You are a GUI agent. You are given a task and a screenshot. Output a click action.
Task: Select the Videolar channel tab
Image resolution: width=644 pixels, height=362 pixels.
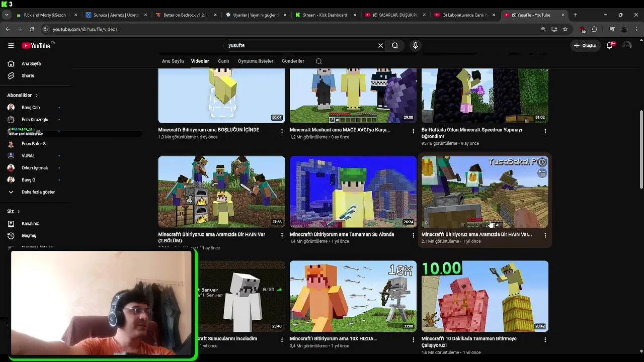pos(200,61)
